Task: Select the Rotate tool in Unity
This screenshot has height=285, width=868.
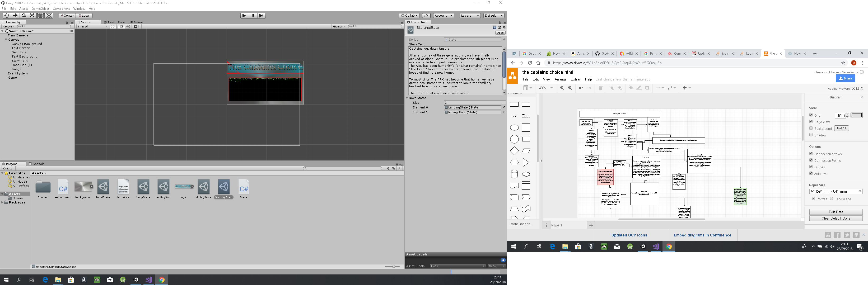Action: [23, 15]
